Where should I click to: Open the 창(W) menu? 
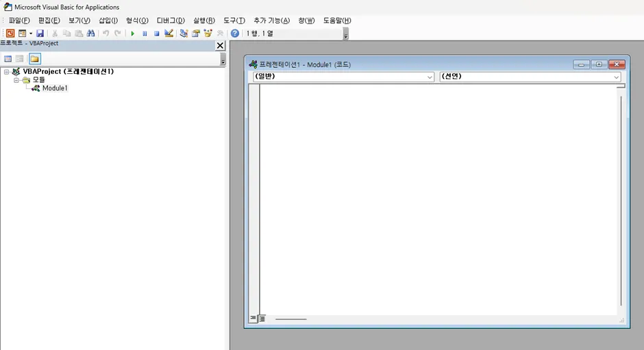click(x=306, y=21)
